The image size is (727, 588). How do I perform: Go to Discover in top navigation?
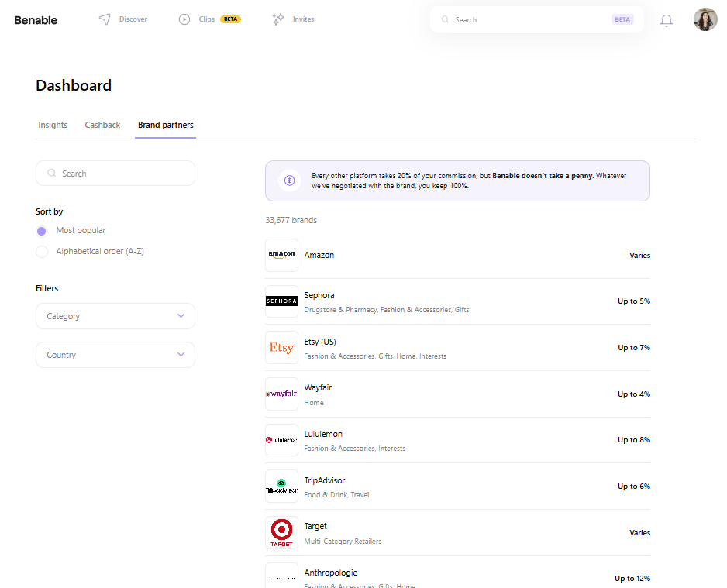[133, 19]
